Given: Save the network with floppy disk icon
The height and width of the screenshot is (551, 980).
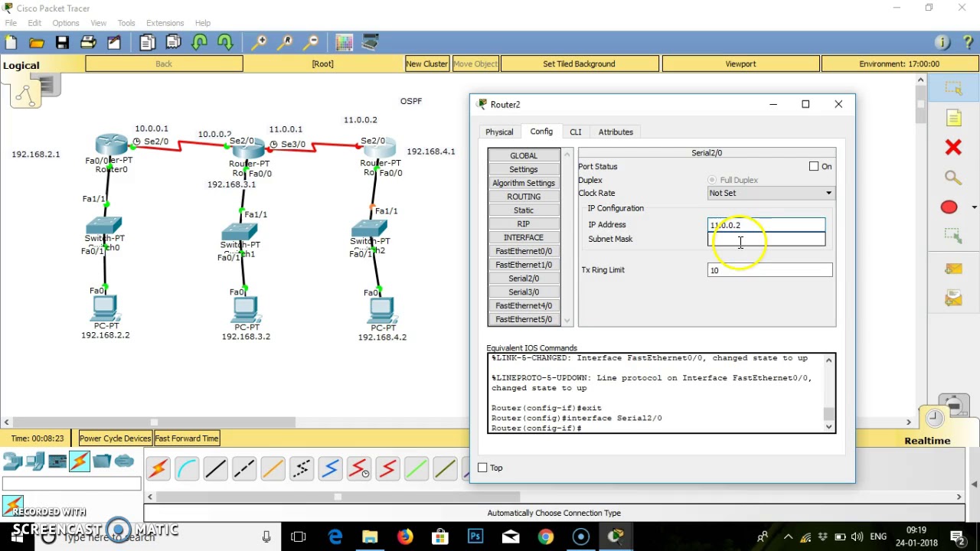Looking at the screenshot, I should [x=62, y=43].
